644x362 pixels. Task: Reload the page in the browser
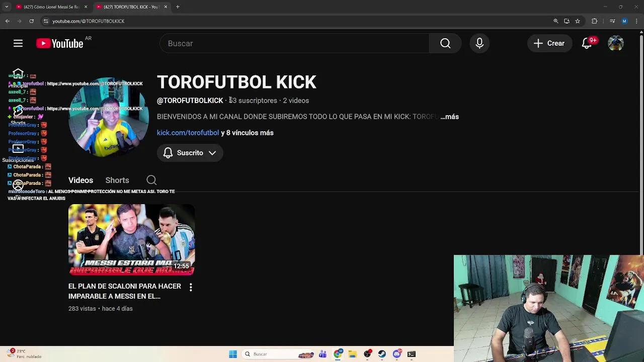pyautogui.click(x=31, y=21)
